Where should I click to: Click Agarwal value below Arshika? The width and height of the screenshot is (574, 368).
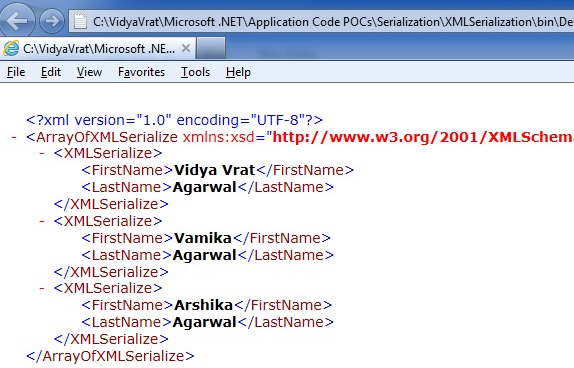205,322
